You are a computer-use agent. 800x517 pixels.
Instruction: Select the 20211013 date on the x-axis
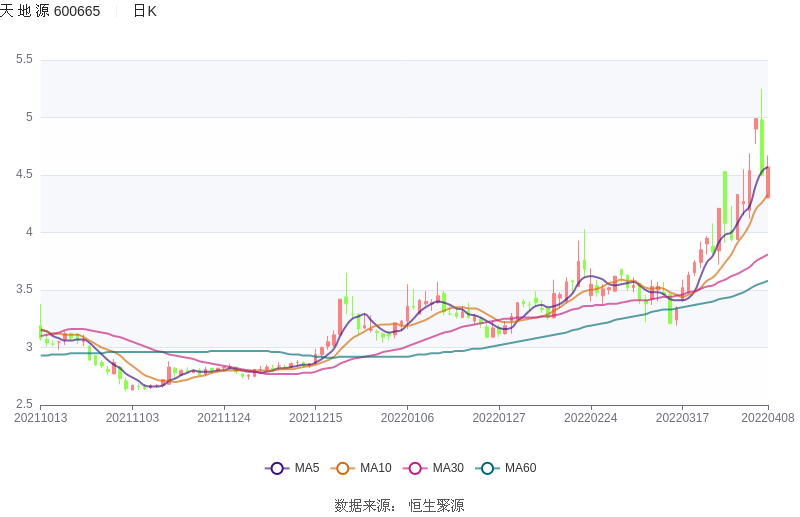[x=41, y=418]
